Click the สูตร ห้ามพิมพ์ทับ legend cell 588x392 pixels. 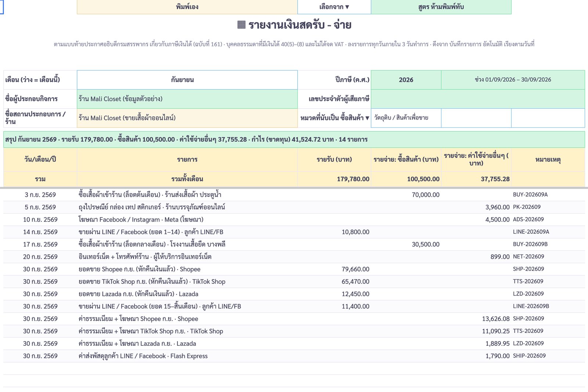441,7
